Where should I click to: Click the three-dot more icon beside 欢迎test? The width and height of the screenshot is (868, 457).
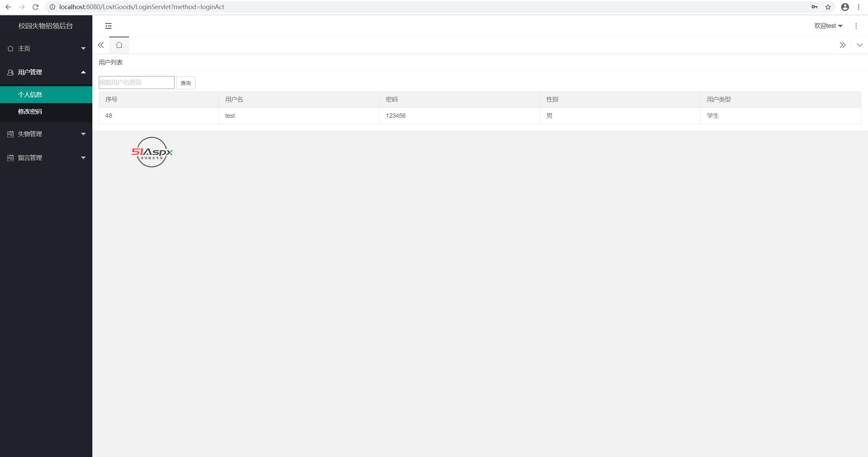856,26
